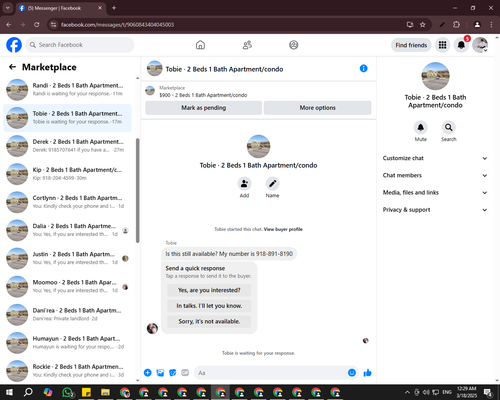The height and width of the screenshot is (400, 500).
Task: Send quick response 'Yes, are you interested?'
Action: point(209,290)
